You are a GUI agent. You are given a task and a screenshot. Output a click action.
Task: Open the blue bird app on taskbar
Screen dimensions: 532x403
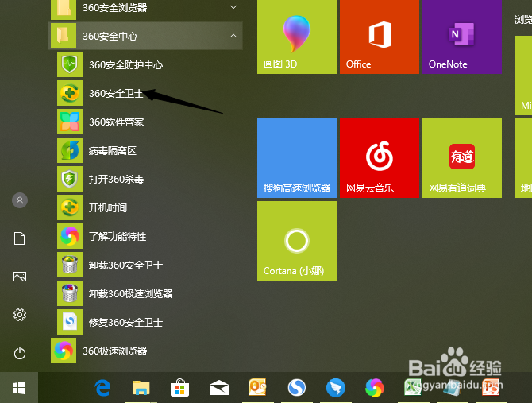pyautogui.click(x=336, y=388)
